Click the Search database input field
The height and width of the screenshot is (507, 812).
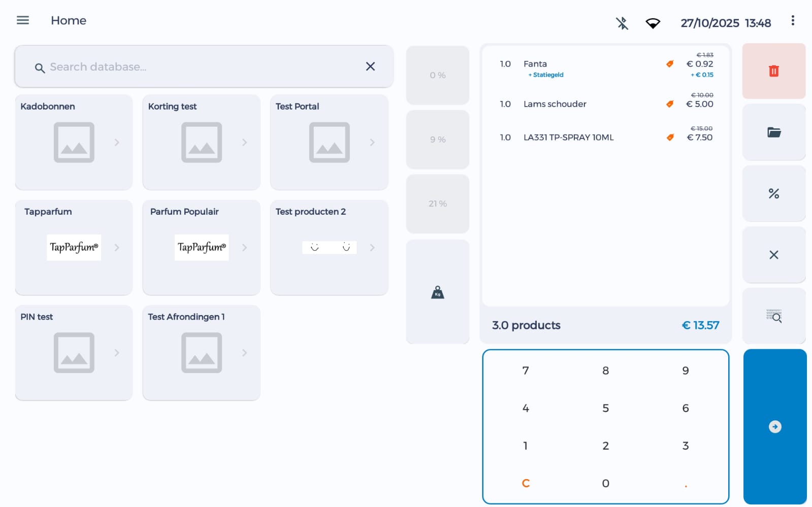point(203,67)
